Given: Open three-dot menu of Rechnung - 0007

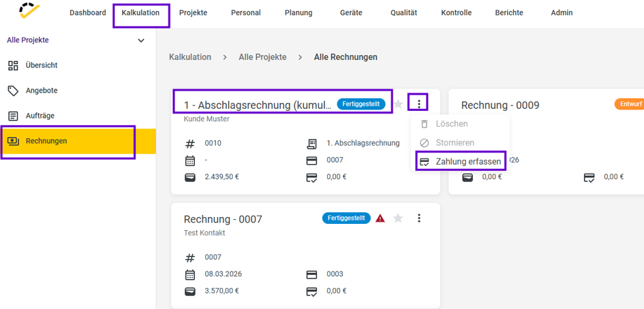Looking at the screenshot, I should click(419, 218).
